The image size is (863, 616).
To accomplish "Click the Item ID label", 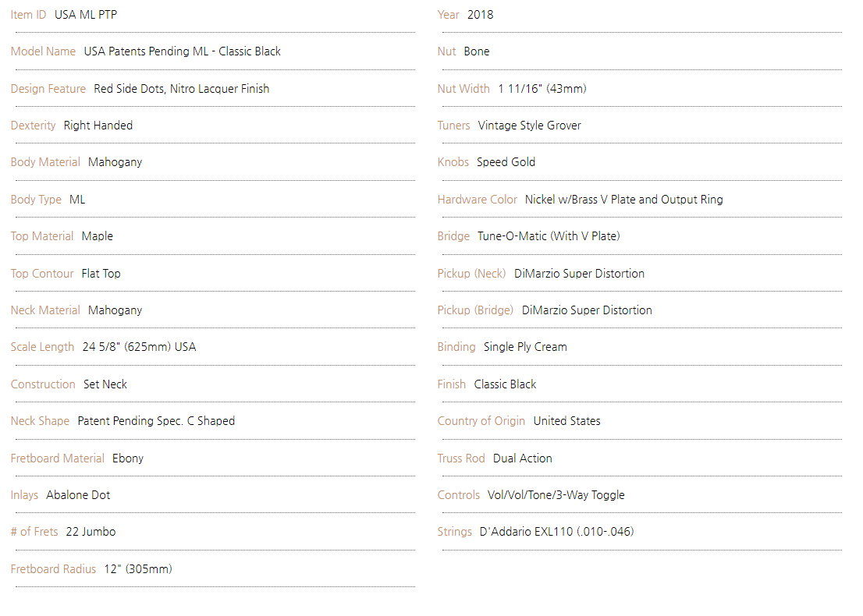I will [29, 15].
